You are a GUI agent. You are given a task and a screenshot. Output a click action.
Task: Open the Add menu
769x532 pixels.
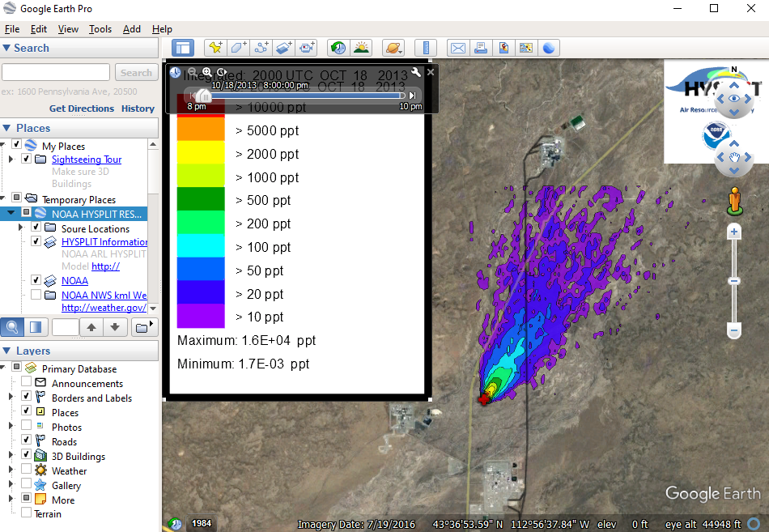click(132, 29)
